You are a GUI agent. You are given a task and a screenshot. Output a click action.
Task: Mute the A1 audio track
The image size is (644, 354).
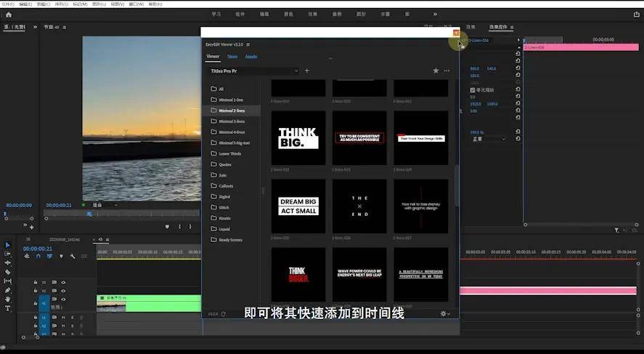pos(63,318)
